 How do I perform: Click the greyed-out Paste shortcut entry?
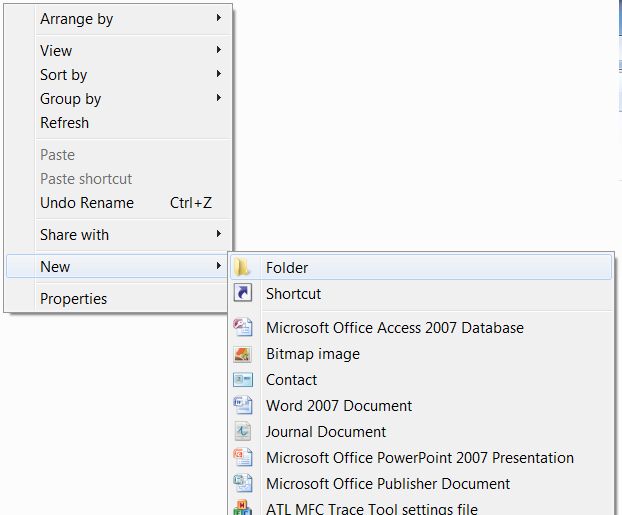[x=86, y=178]
